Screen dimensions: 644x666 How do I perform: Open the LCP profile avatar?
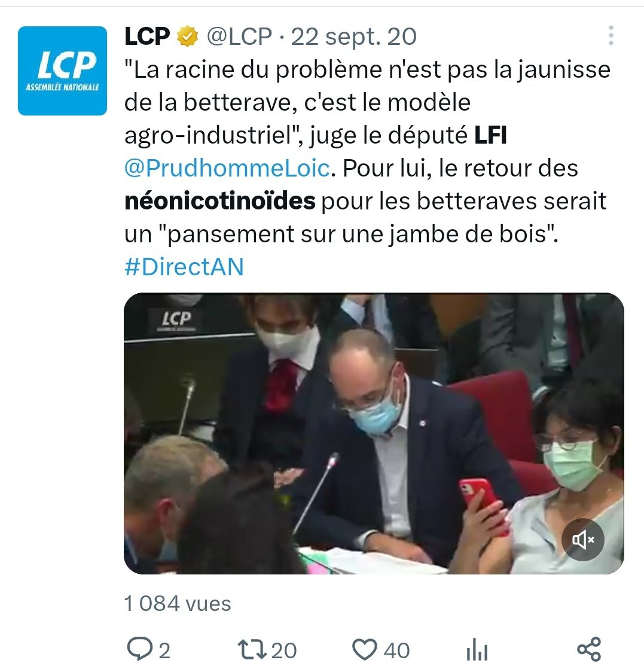(62, 71)
